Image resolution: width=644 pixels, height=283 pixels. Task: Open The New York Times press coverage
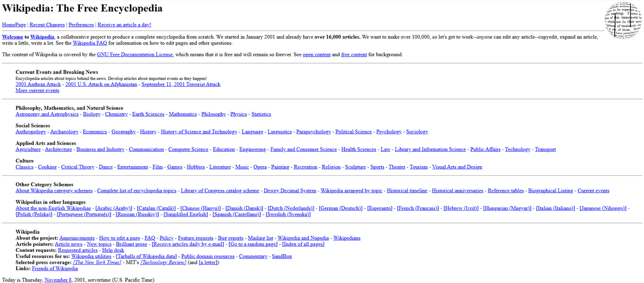(94, 263)
